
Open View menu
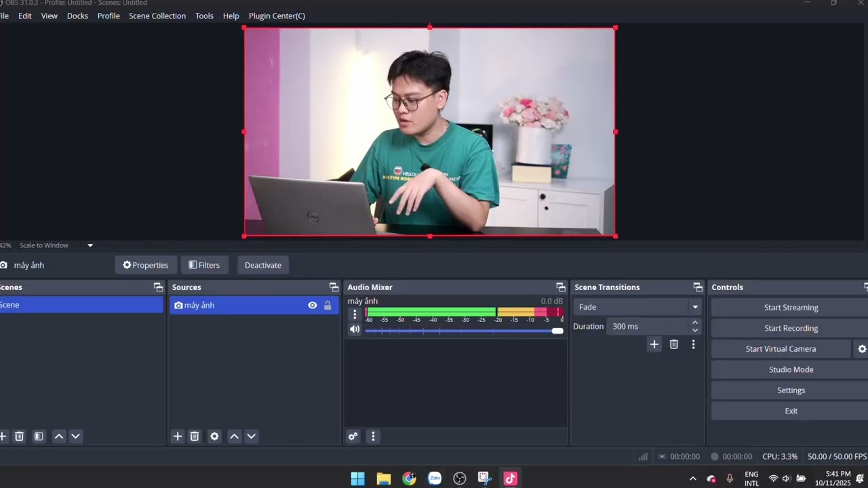coord(50,16)
